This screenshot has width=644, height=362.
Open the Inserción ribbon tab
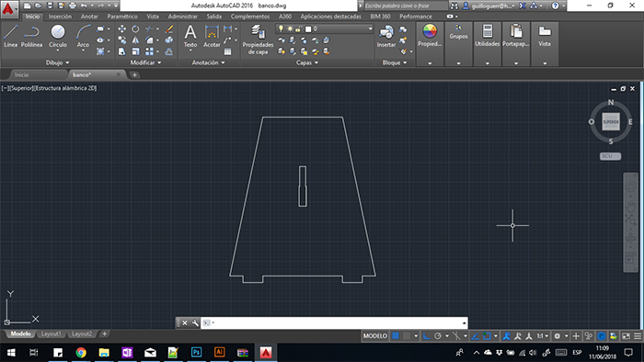[x=60, y=17]
